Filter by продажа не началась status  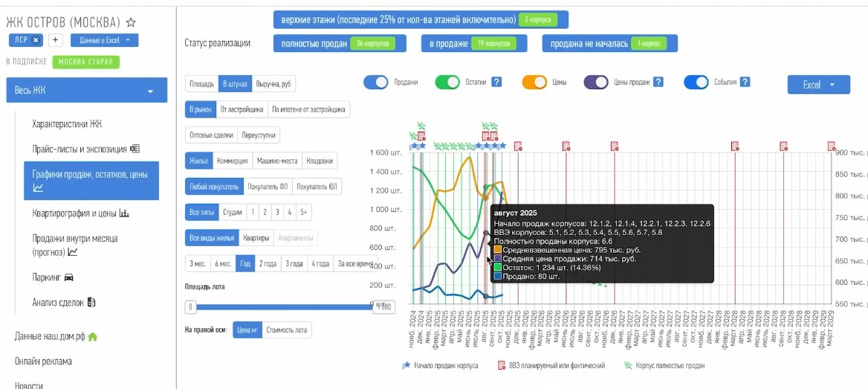click(x=610, y=43)
